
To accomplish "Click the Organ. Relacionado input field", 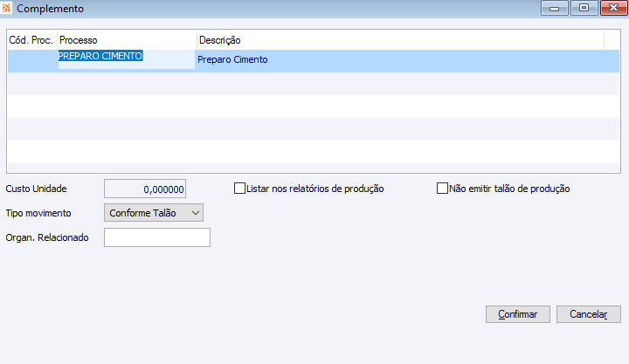I will click(x=157, y=237).
